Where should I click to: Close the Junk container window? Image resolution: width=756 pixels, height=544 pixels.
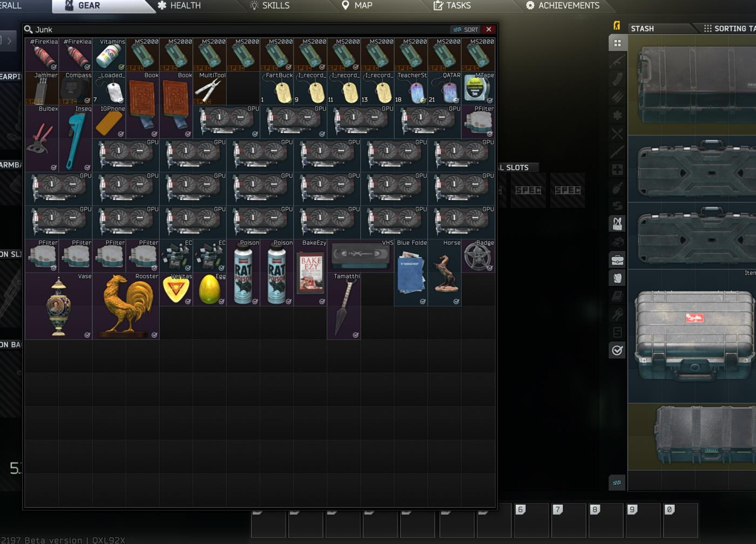[x=489, y=30]
